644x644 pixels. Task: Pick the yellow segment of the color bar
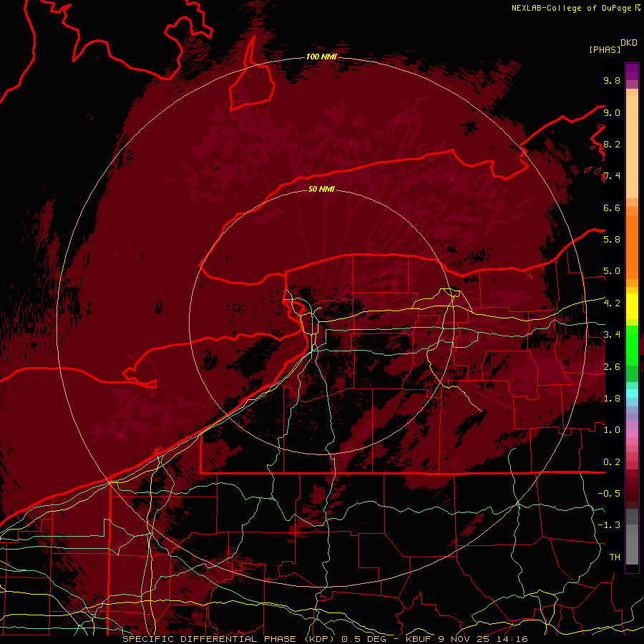click(632, 306)
